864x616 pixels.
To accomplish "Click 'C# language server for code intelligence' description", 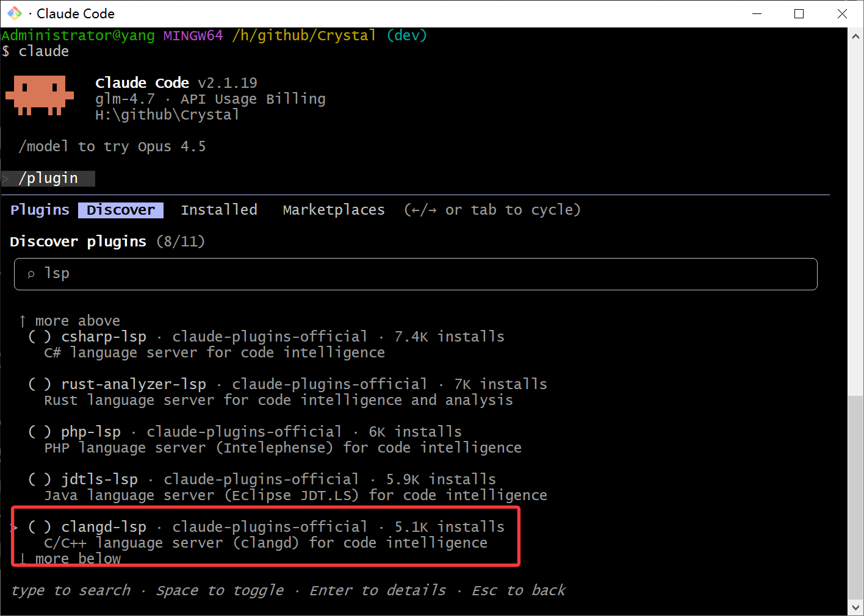I will pos(215,353).
